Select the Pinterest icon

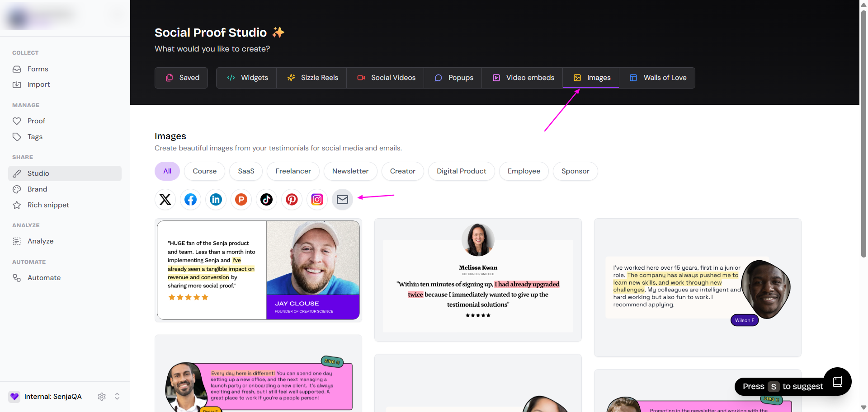(x=292, y=199)
